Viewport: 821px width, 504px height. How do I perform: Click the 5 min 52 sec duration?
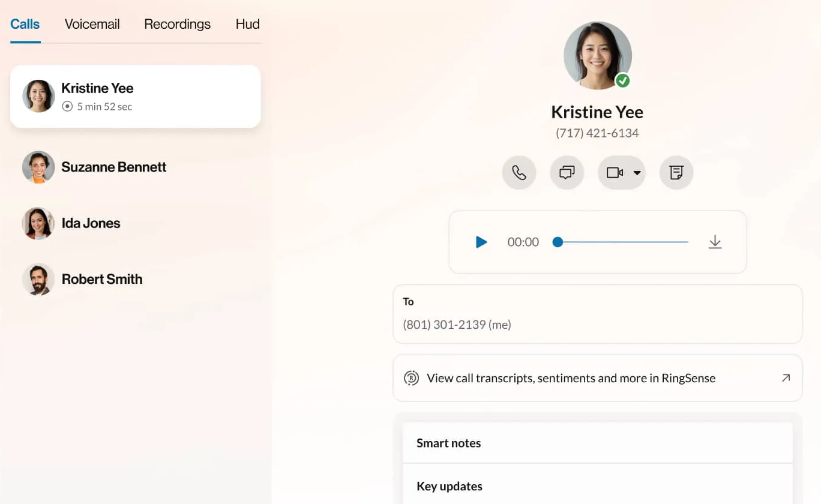(x=104, y=107)
